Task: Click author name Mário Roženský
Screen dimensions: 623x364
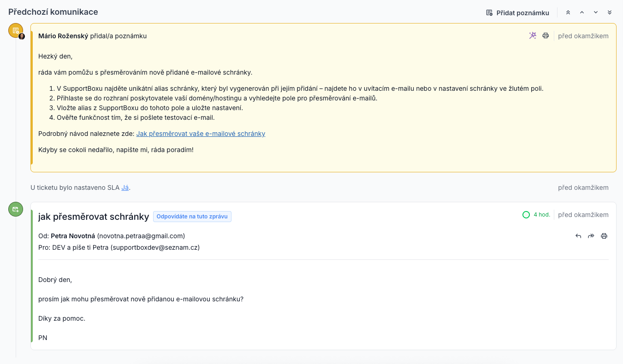Action: 63,36
